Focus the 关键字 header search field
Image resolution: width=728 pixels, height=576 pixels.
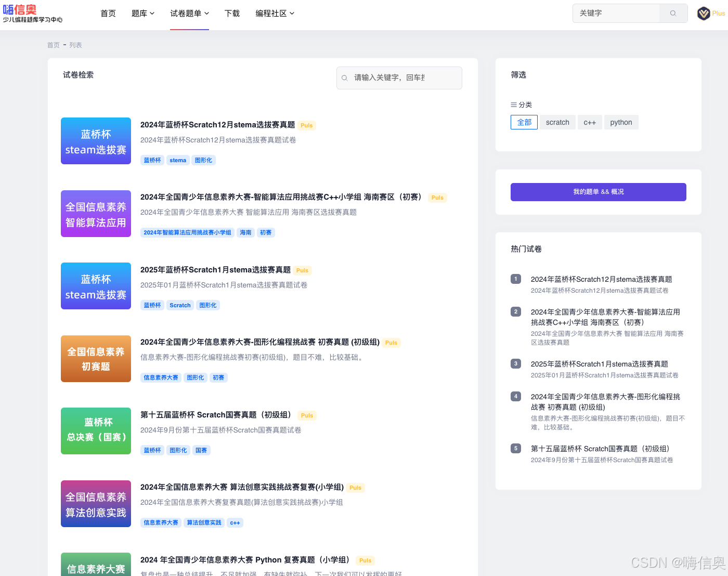point(616,14)
